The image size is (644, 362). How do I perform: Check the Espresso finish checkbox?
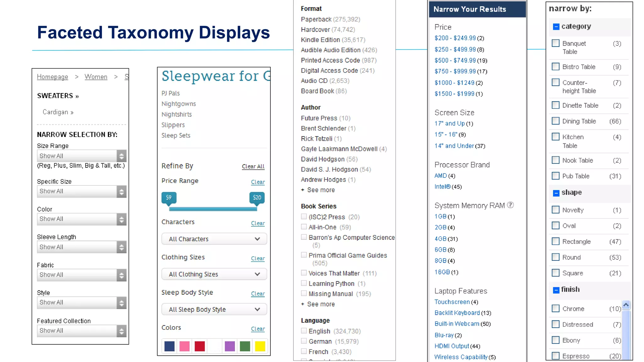(x=556, y=356)
